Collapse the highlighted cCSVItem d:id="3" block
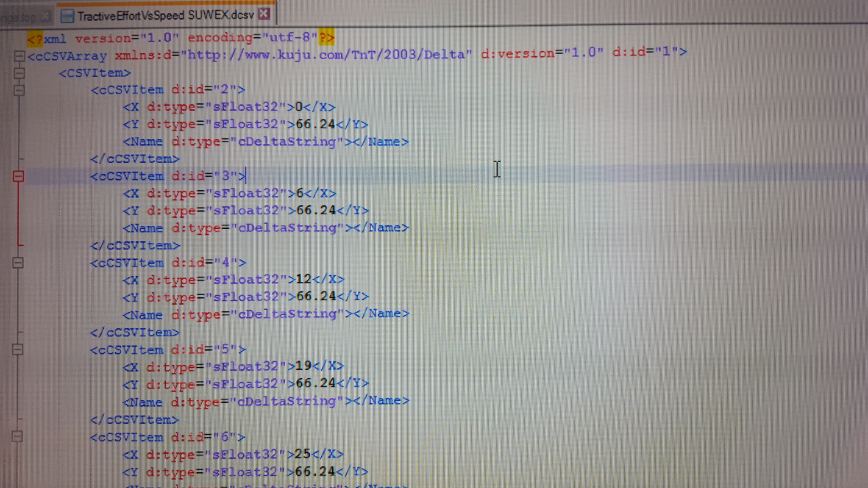The width and height of the screenshot is (868, 488). point(18,176)
